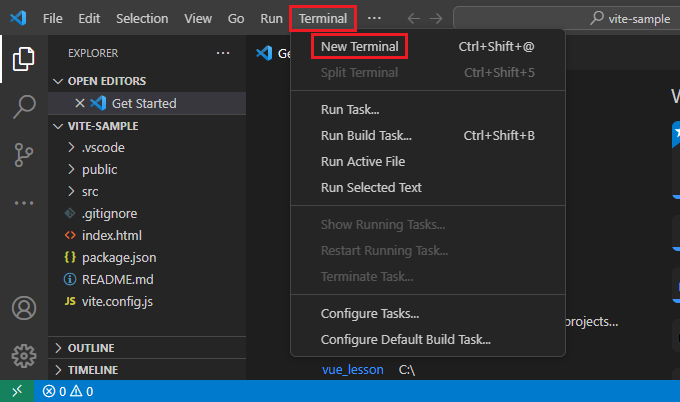Show additional views ellipsis in activity bar
Screen dimensions: 680x402
click(x=23, y=203)
